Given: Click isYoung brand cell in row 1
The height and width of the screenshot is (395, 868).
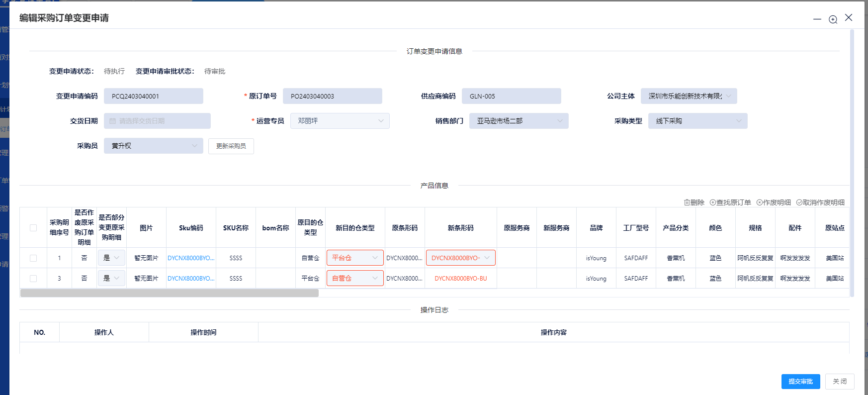Looking at the screenshot, I should pyautogui.click(x=596, y=258).
